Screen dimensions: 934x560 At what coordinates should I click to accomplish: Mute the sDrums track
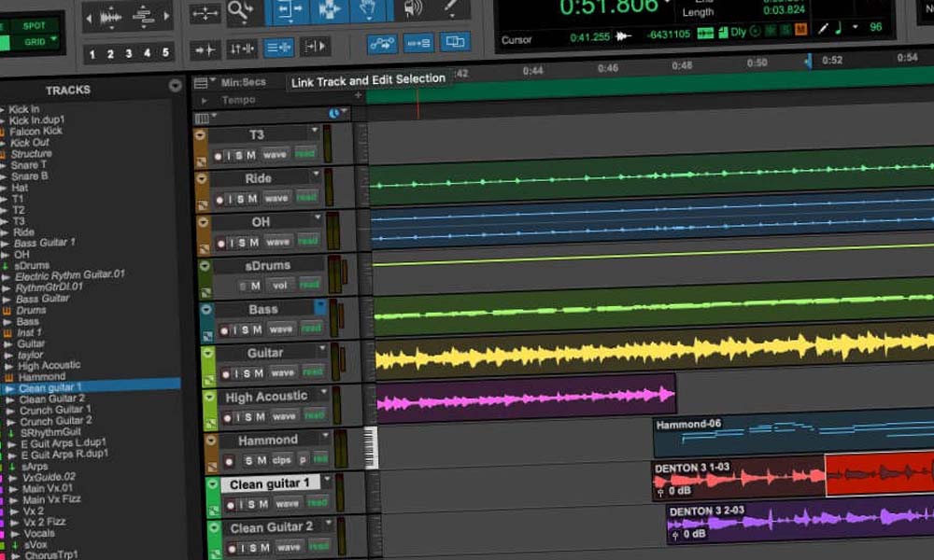pos(255,287)
